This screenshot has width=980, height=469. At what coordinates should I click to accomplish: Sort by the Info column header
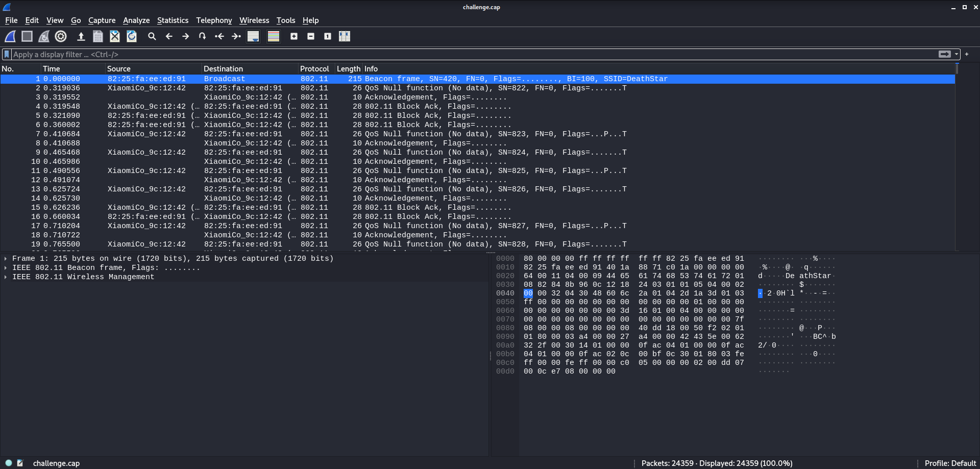pos(658,68)
